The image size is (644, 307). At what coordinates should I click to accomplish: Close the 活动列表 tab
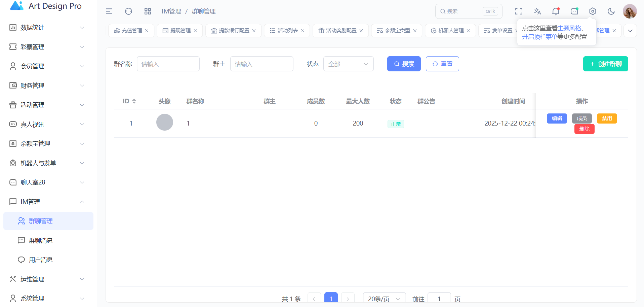coord(303,31)
